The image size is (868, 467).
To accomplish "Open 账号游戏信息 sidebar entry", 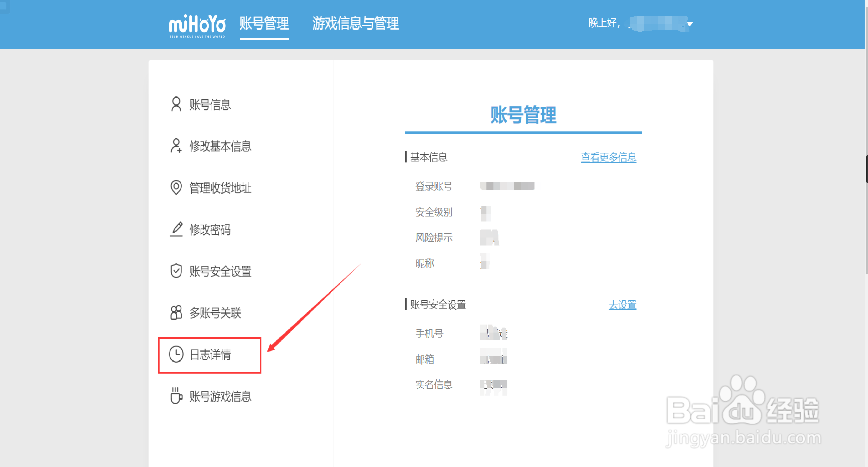I will click(220, 396).
